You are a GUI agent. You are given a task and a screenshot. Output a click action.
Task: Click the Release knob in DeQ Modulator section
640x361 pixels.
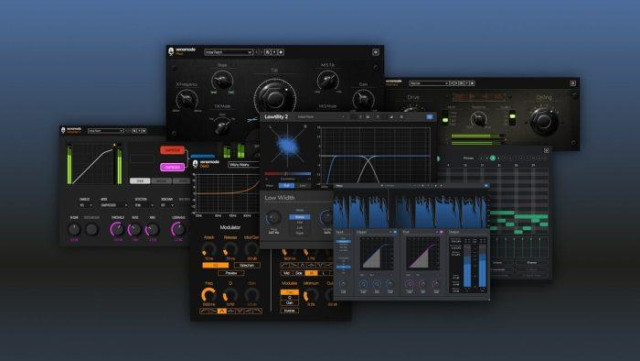[230, 250]
